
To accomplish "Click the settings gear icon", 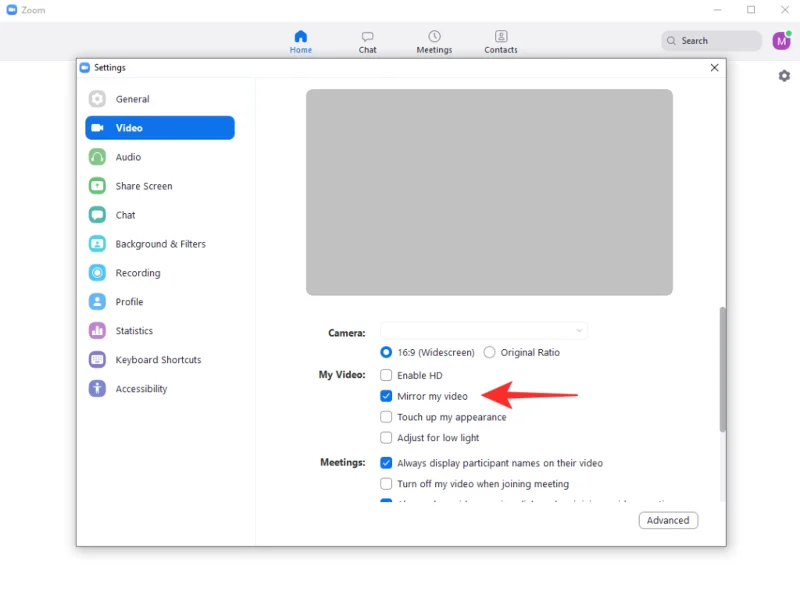I will [784, 76].
